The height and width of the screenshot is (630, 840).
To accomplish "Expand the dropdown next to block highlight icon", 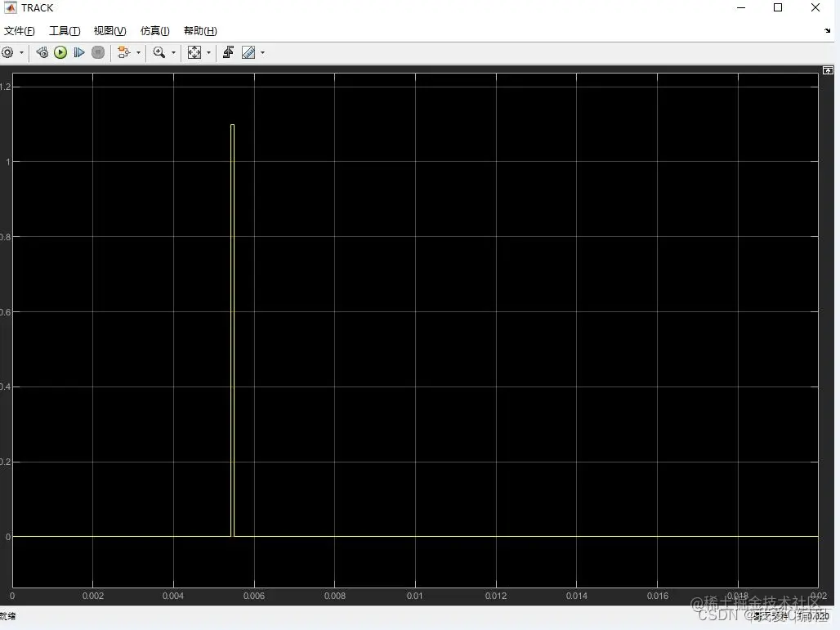I will point(138,52).
